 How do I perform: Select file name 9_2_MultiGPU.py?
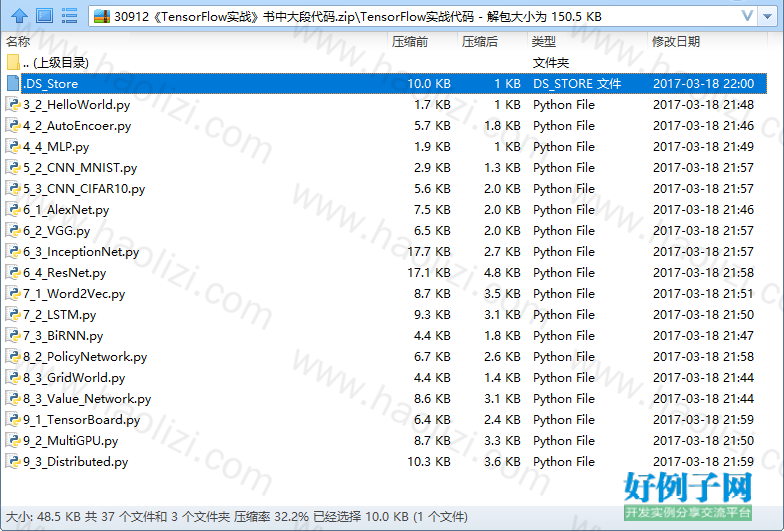tap(70, 440)
